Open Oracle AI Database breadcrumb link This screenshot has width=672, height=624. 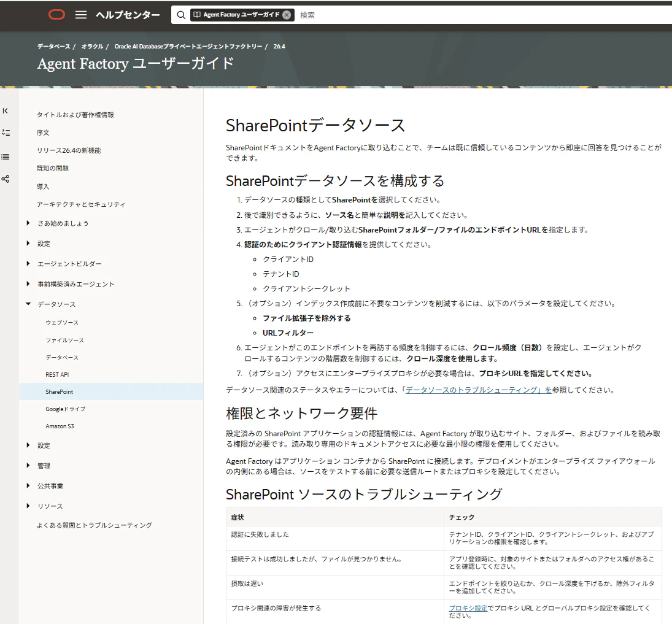188,46
